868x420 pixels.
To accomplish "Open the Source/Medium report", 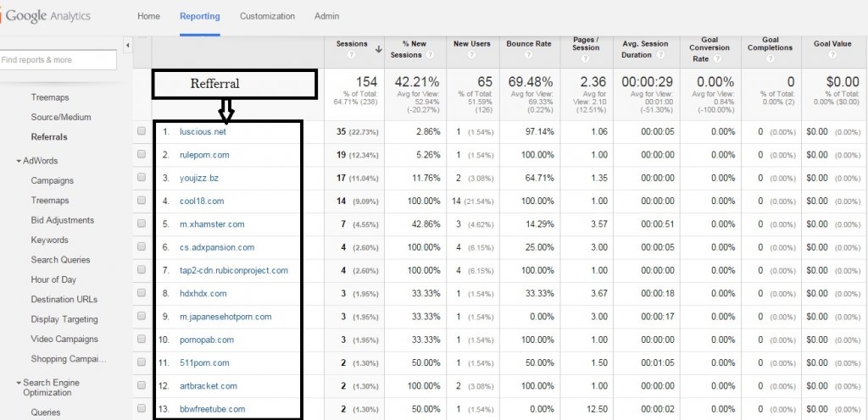I will (x=61, y=117).
